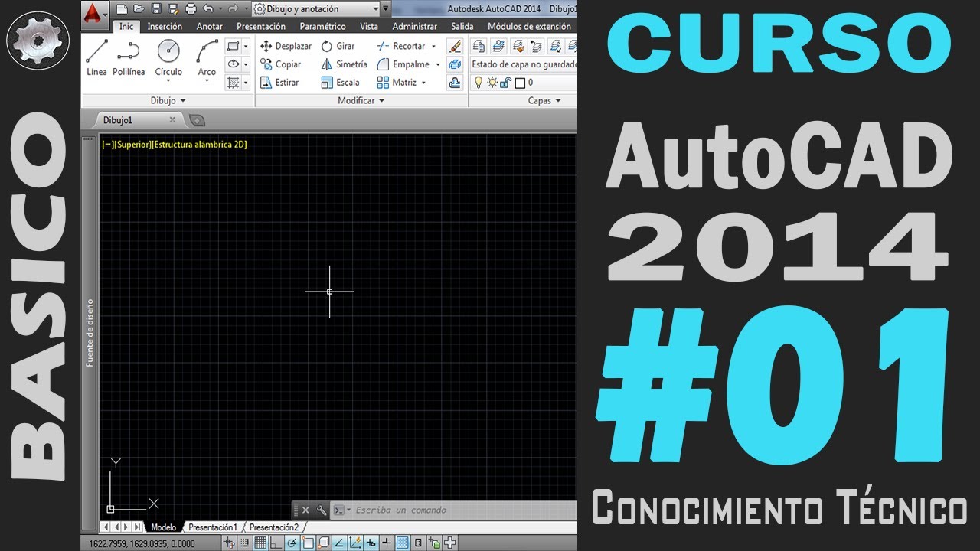Toggle layer 0 on/off lightbulb

pyautogui.click(x=479, y=83)
